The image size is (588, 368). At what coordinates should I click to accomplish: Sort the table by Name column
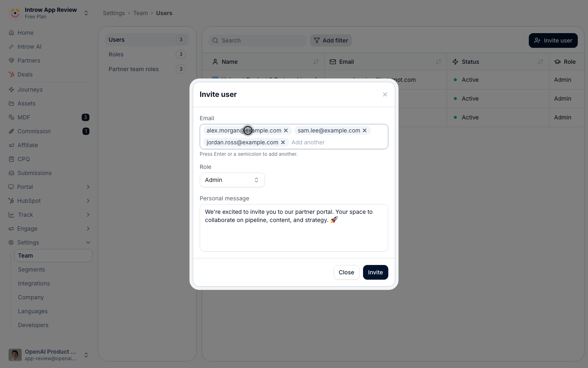(316, 62)
